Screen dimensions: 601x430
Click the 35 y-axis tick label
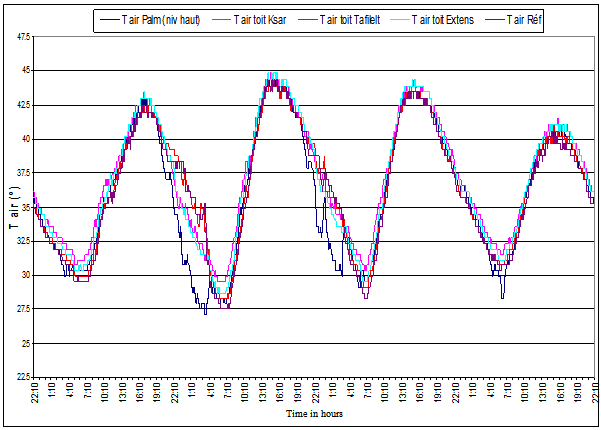coord(26,207)
